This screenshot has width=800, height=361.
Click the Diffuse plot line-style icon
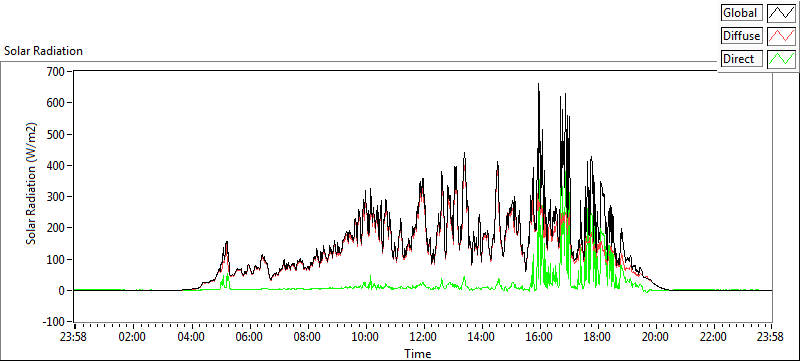click(x=782, y=36)
